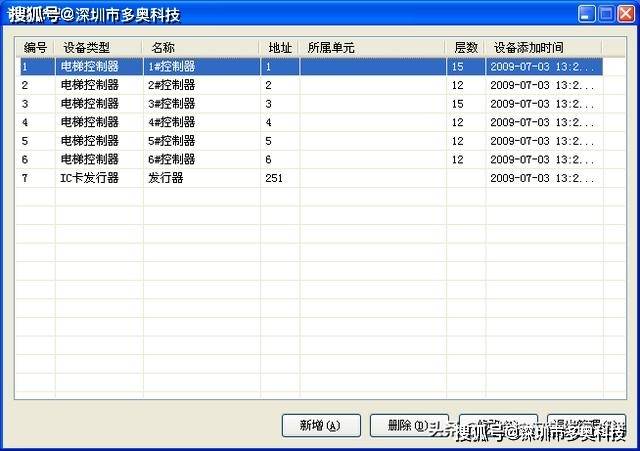Click the 删除(D) button
Image resolution: width=640 pixels, height=451 pixels.
[x=409, y=425]
